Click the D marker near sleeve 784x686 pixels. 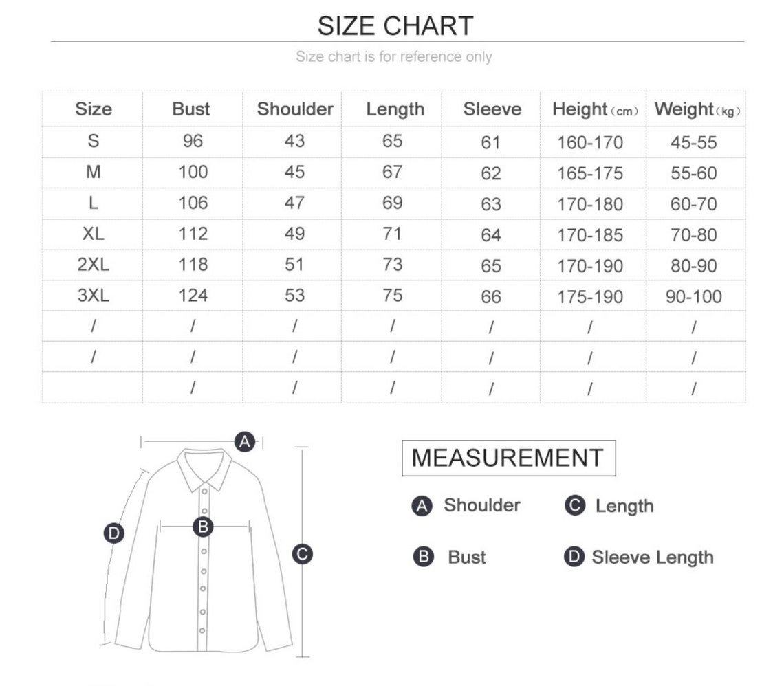(114, 533)
